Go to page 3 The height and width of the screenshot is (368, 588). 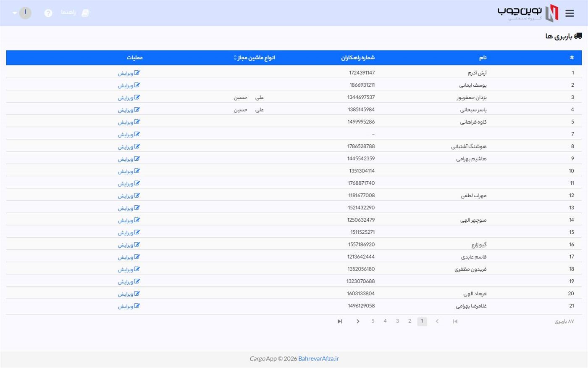[397, 321]
